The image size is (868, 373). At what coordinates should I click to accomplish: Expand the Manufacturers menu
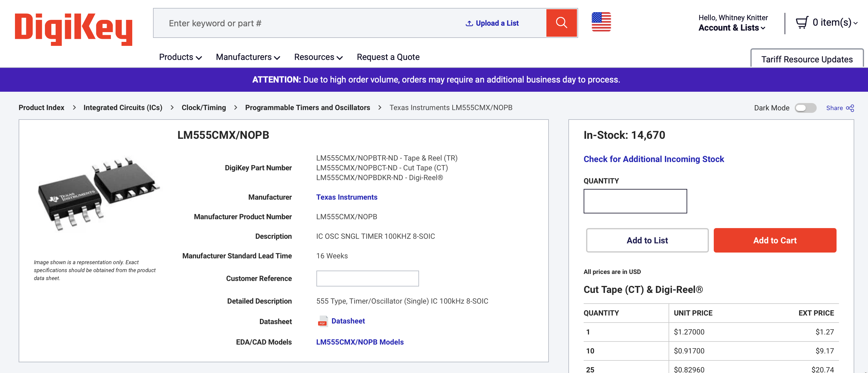(248, 57)
